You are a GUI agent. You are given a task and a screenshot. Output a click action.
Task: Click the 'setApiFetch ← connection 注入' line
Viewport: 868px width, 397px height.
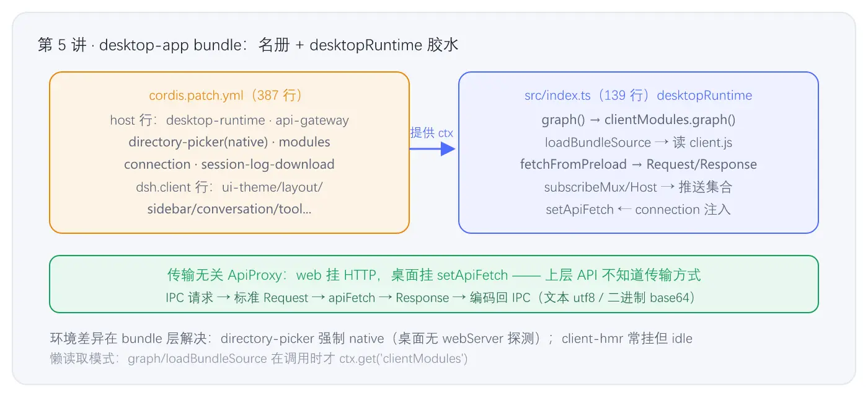638,209
